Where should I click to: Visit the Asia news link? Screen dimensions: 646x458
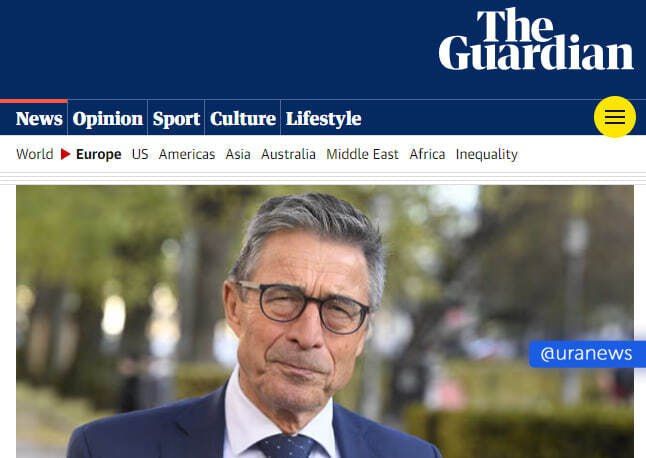pos(238,154)
